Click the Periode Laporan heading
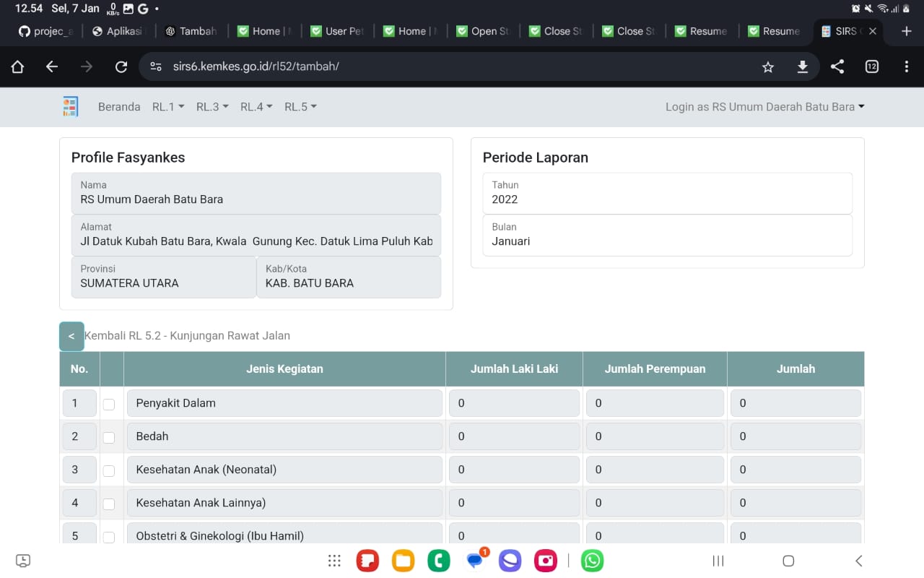Screen dimensions: 924x578 click(x=536, y=158)
